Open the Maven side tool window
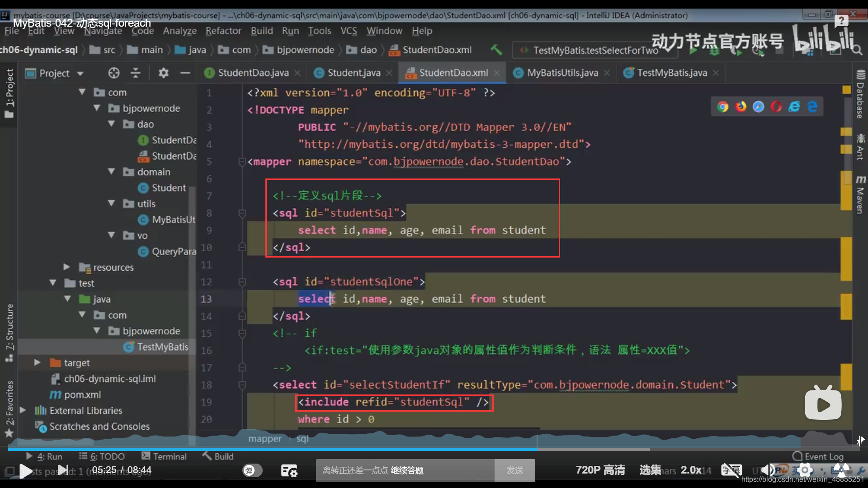 tap(860, 194)
